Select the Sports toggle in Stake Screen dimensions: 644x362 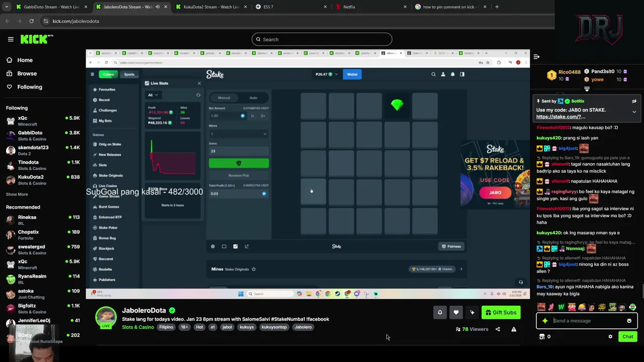click(x=129, y=74)
